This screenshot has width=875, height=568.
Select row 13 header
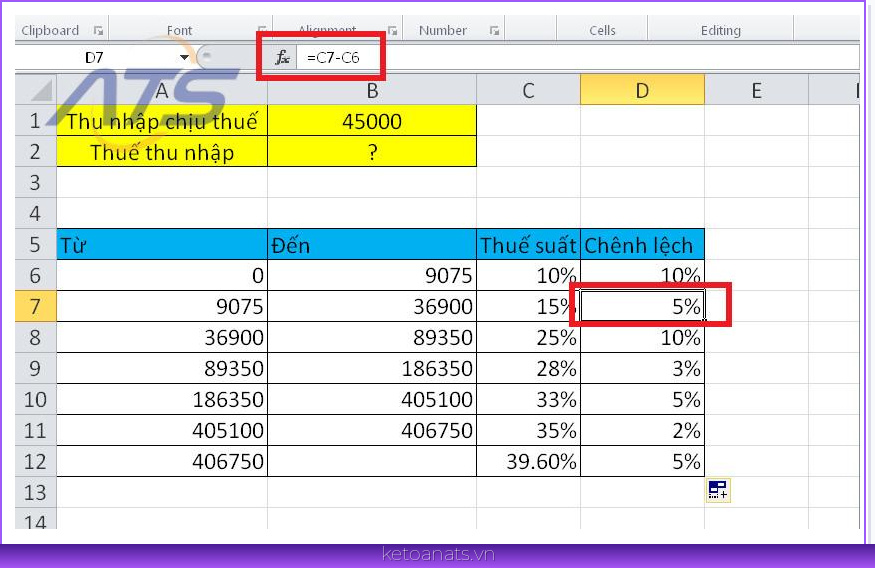tap(35, 492)
